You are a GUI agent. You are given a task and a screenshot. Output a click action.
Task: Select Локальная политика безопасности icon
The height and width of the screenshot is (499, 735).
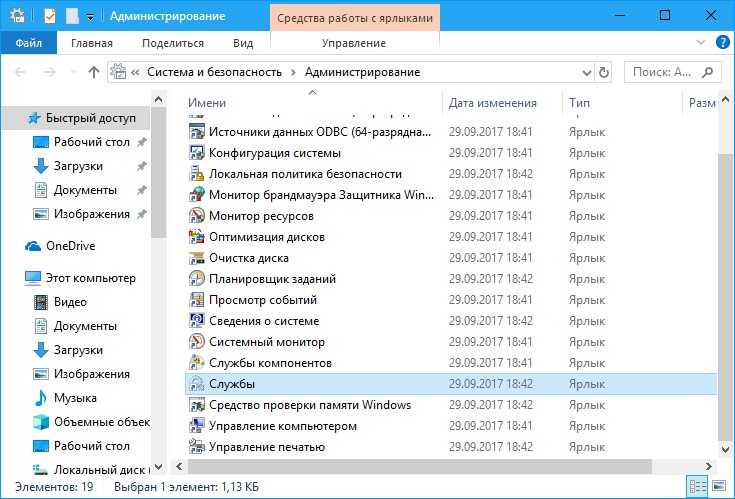point(196,174)
